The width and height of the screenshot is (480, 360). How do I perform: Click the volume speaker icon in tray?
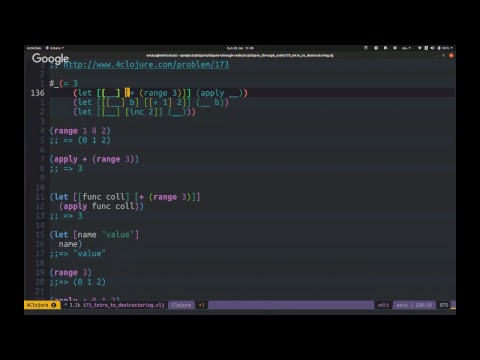[x=433, y=48]
